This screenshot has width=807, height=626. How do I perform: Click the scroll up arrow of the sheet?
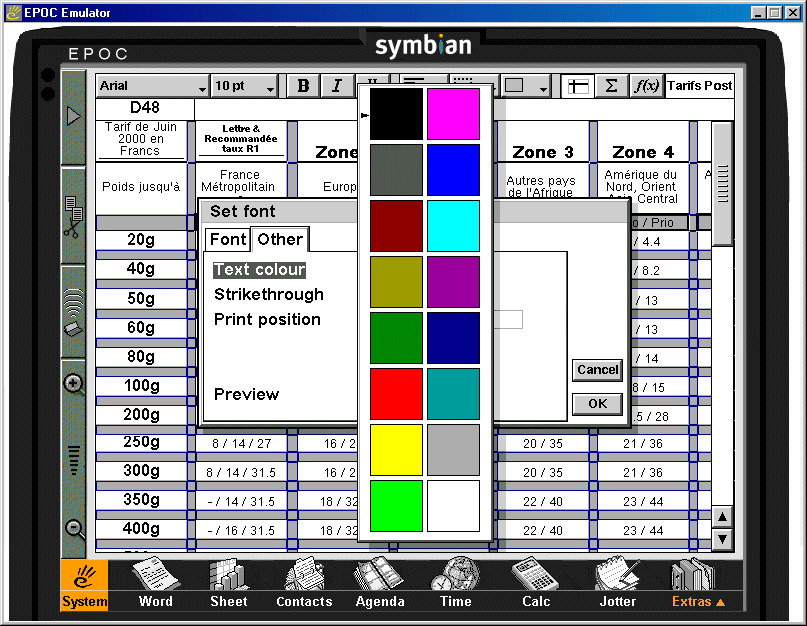pos(722,516)
